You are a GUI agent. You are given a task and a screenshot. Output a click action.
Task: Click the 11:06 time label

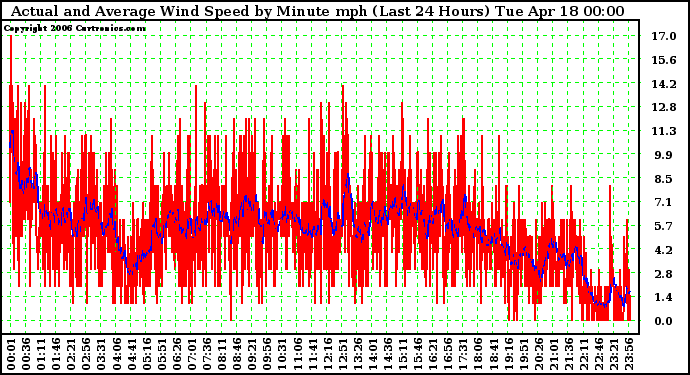pos(297,354)
